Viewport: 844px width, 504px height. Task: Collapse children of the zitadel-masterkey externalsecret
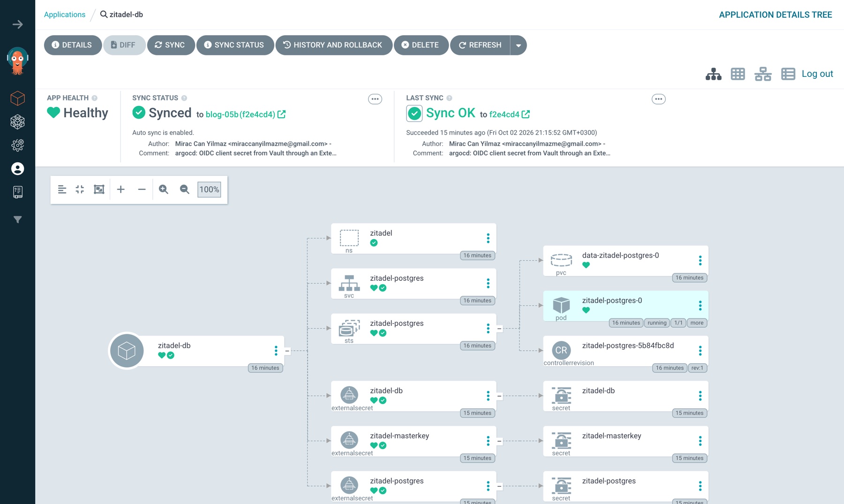tap(499, 441)
